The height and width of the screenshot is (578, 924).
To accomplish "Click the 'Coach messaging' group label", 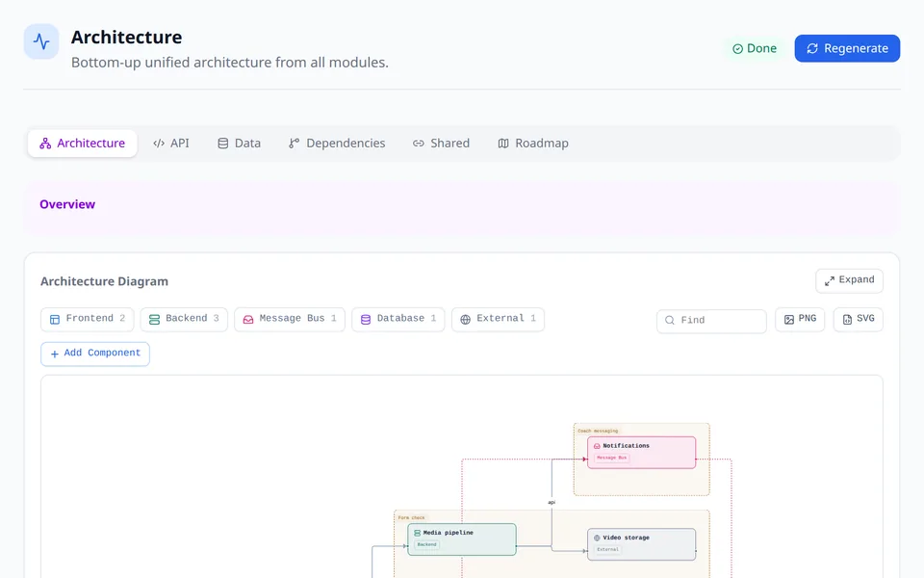I will (598, 432).
